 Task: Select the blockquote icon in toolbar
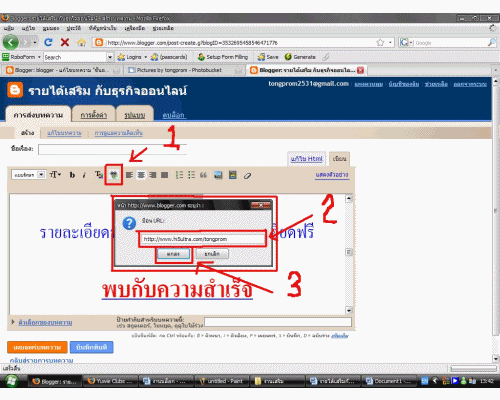(203, 175)
